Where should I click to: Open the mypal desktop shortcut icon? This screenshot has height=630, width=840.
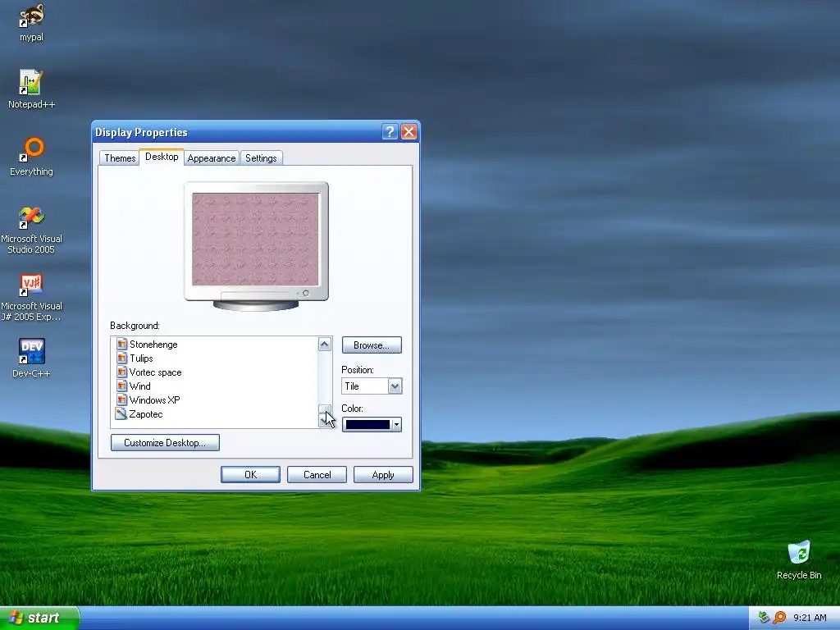[32, 16]
